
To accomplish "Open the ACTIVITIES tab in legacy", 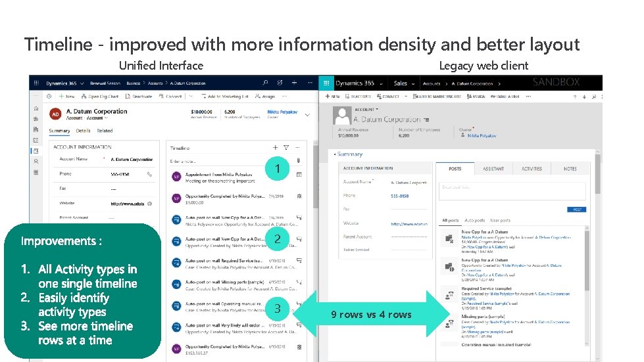I will 532,168.
